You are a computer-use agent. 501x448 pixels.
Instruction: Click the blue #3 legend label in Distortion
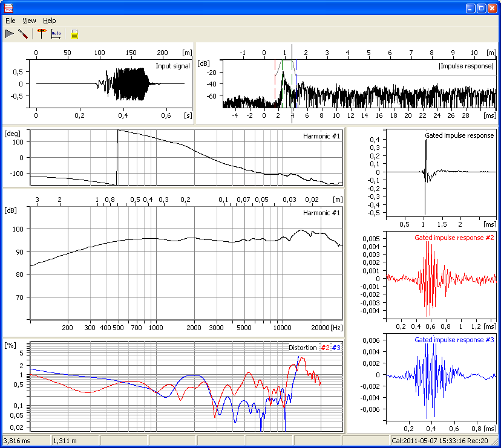(x=336, y=348)
